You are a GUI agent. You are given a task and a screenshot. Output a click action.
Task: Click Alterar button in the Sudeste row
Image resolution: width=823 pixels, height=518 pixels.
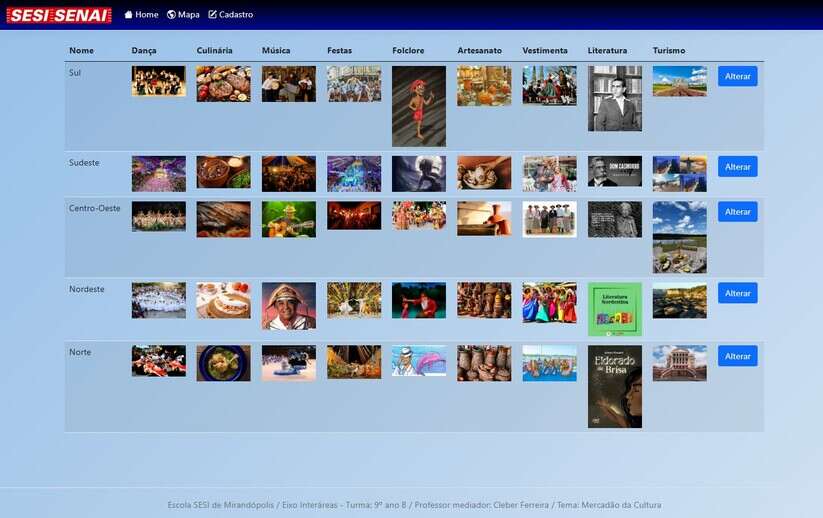click(x=737, y=166)
